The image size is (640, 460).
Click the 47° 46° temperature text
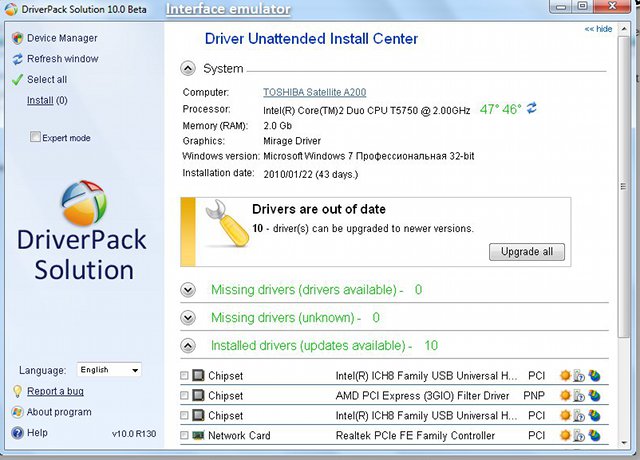point(500,109)
